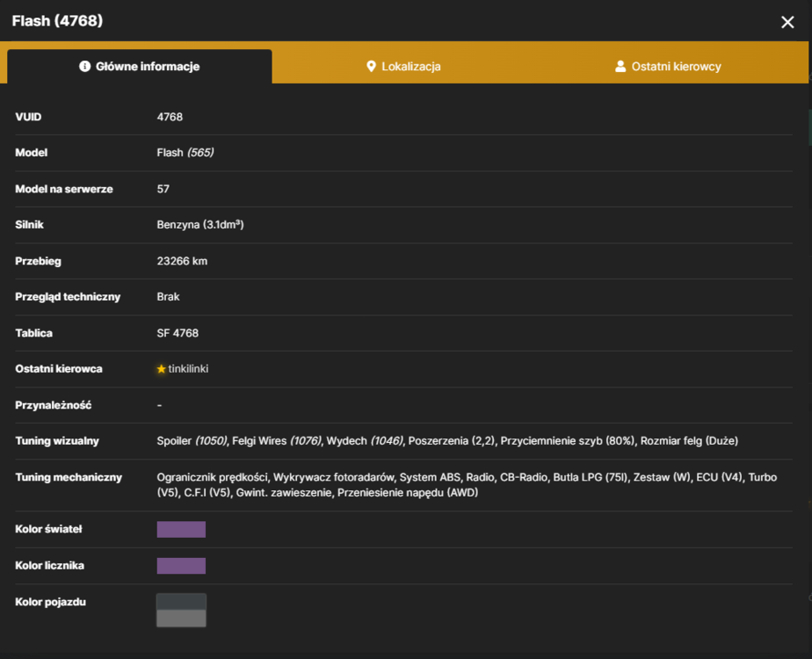Click the upper Kolor pojazdu dark swatch

[181, 602]
